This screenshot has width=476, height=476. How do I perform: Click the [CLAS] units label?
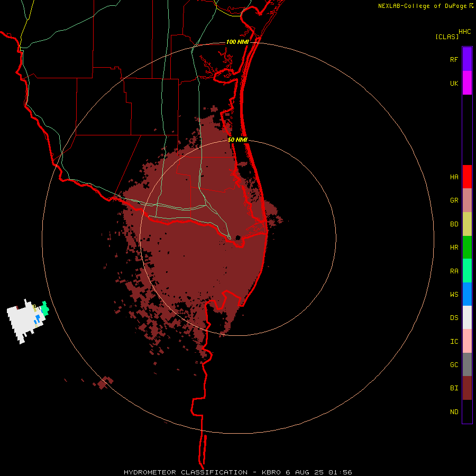click(x=447, y=36)
